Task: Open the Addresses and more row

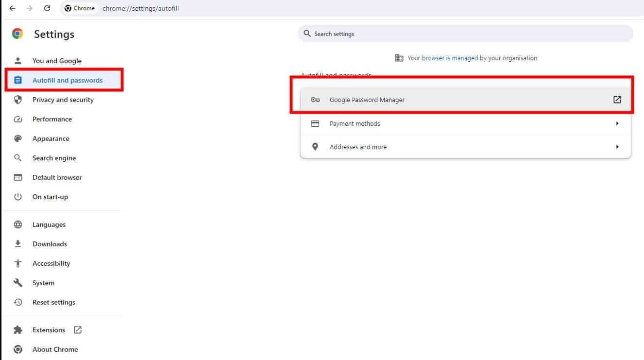Action: click(465, 147)
